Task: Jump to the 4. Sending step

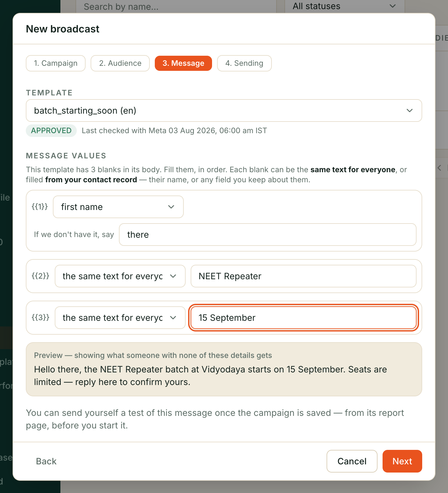Action: (x=244, y=63)
